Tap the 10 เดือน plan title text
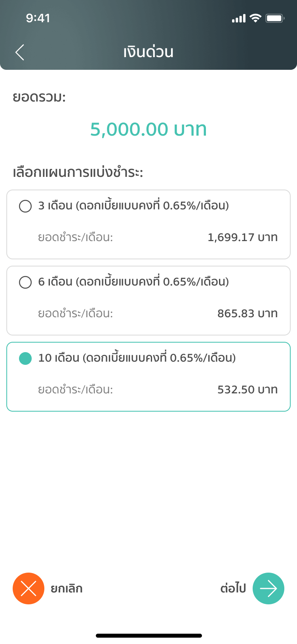This screenshot has width=297, height=644. click(137, 358)
